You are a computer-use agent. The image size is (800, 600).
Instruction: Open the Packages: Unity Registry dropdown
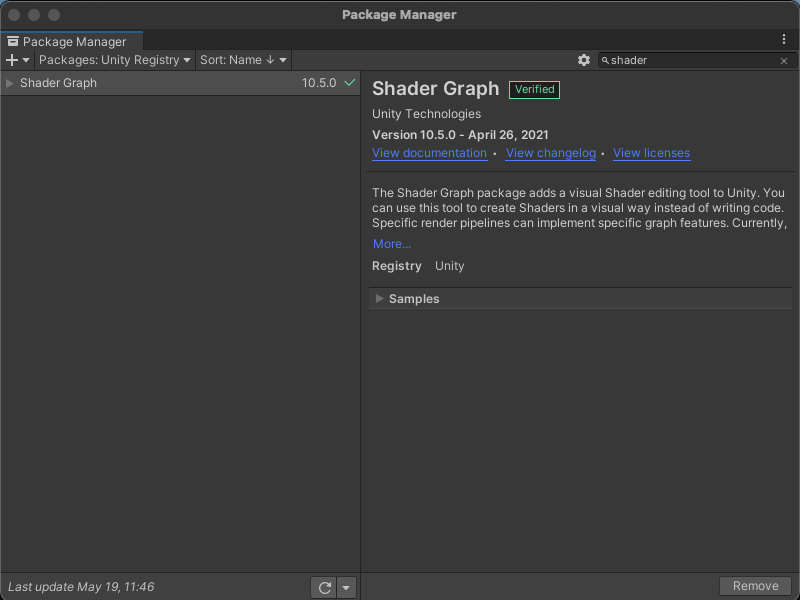pyautogui.click(x=114, y=60)
